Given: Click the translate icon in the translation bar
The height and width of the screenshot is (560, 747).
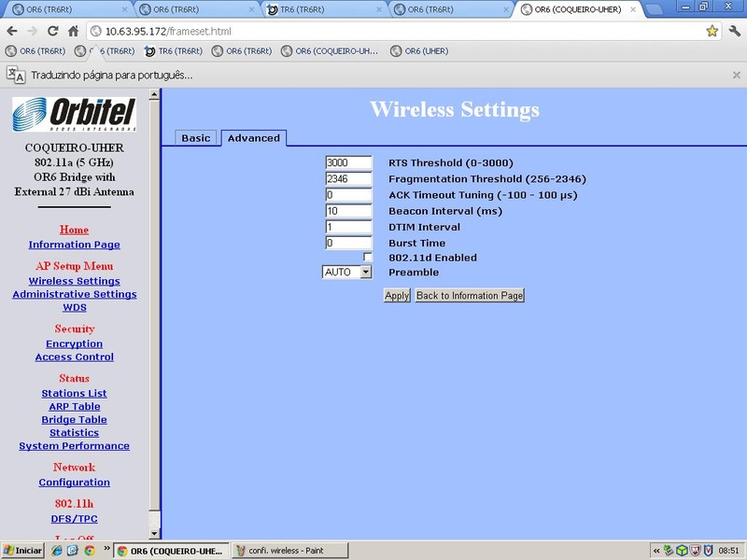Looking at the screenshot, I should (16, 75).
